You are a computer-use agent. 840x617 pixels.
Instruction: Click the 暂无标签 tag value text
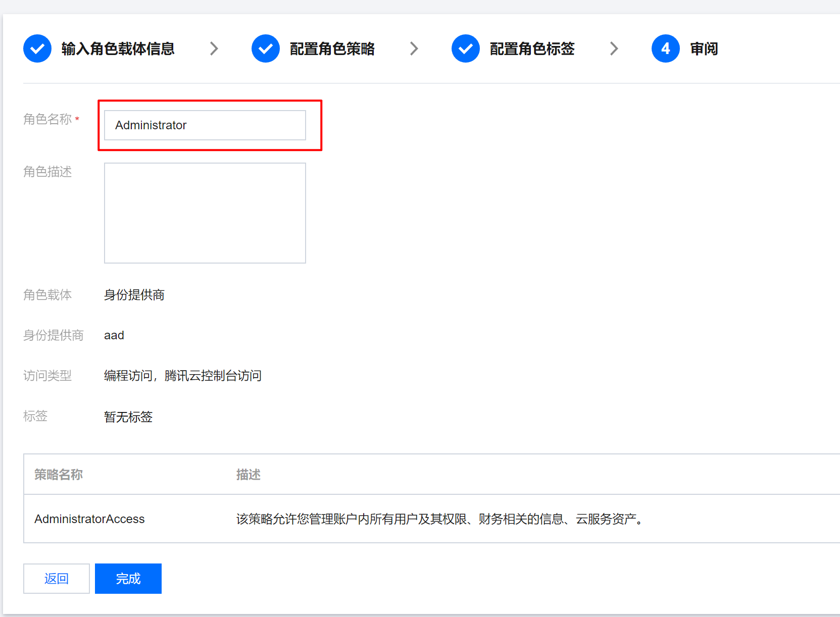click(128, 417)
